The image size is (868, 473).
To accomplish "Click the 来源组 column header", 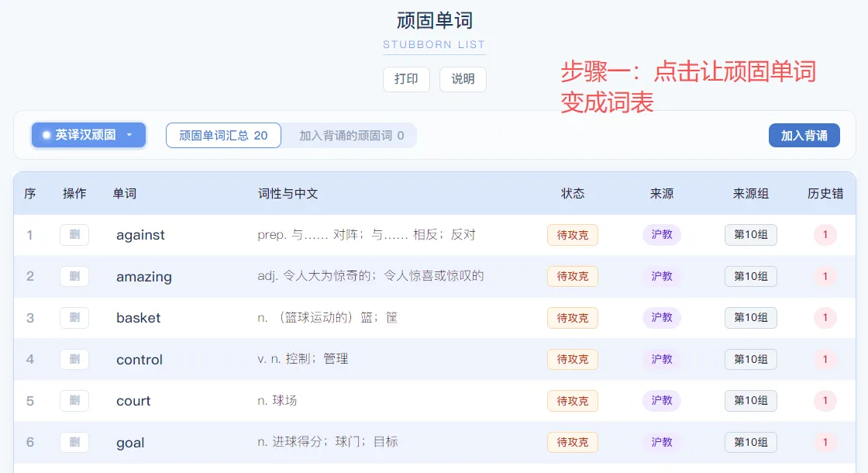I will coord(751,193).
